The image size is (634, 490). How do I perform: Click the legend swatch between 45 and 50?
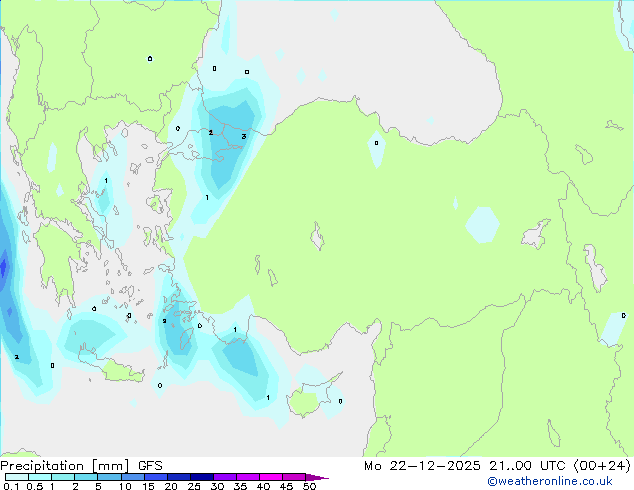coord(294,477)
